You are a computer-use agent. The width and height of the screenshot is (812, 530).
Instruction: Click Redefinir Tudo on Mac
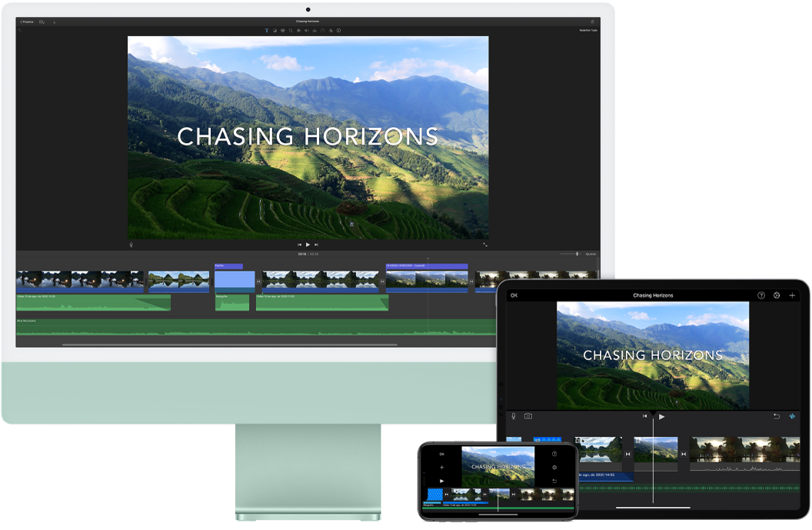[588, 30]
